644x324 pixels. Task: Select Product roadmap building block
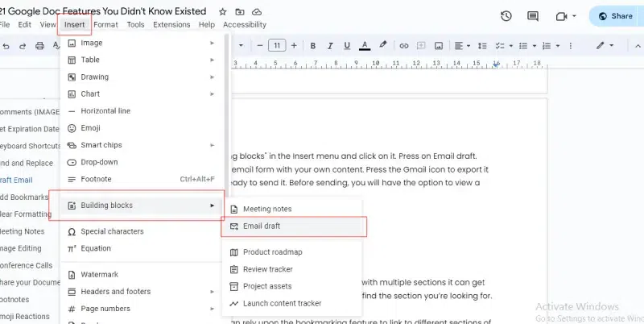[292, 252]
